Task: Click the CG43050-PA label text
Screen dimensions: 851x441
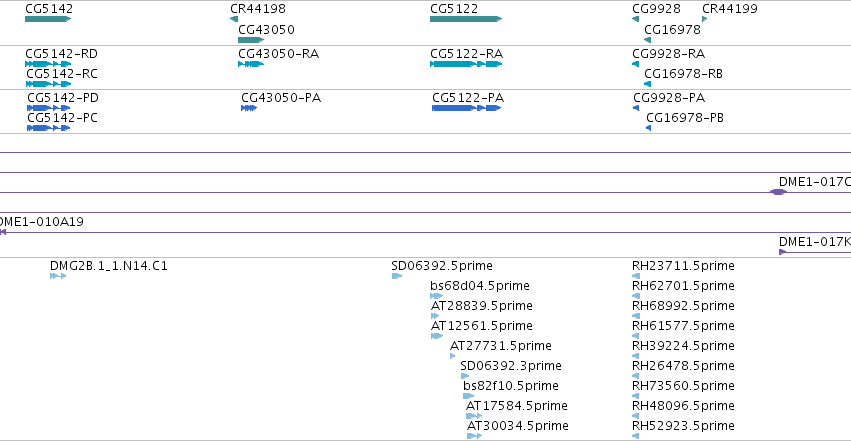Action: (281, 98)
